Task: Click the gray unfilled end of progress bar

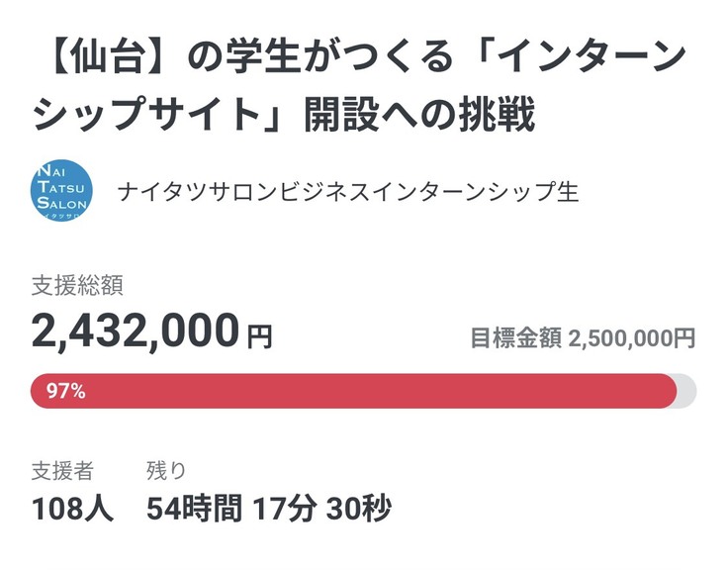Action: (x=686, y=391)
